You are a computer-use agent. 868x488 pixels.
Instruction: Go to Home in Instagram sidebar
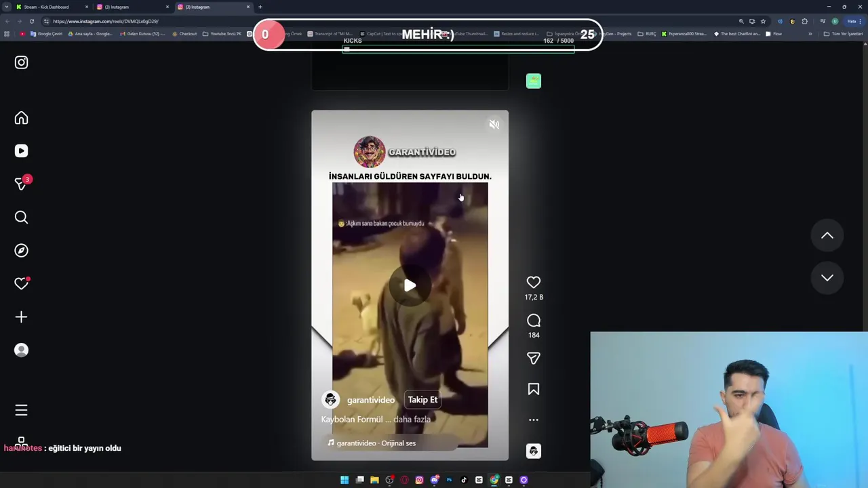click(21, 118)
